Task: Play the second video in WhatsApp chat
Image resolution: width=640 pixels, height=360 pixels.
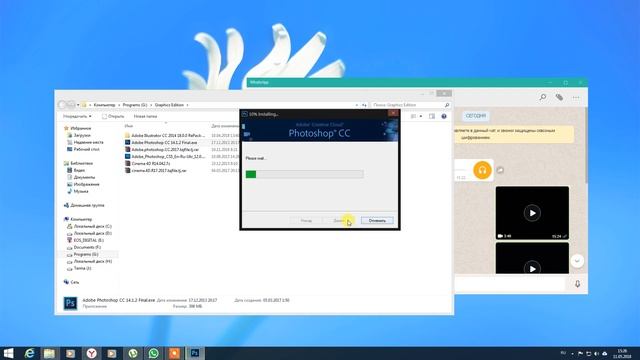Action: click(532, 269)
